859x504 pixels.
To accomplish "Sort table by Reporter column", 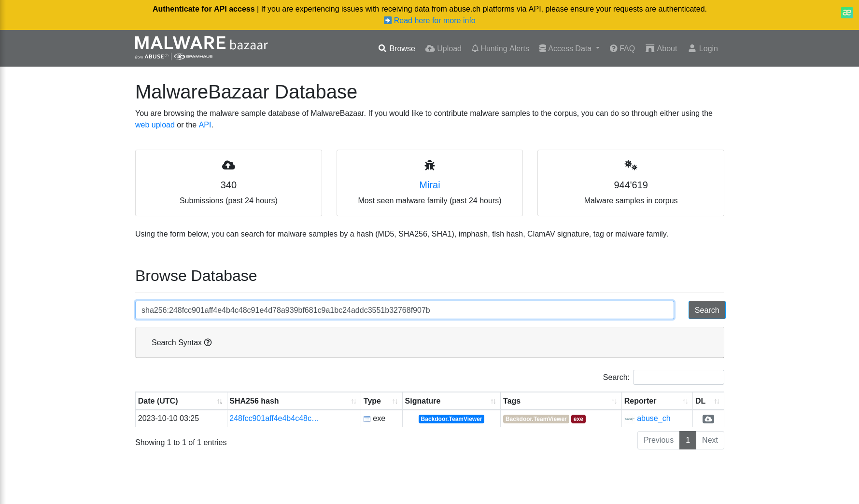I will 657,401.
